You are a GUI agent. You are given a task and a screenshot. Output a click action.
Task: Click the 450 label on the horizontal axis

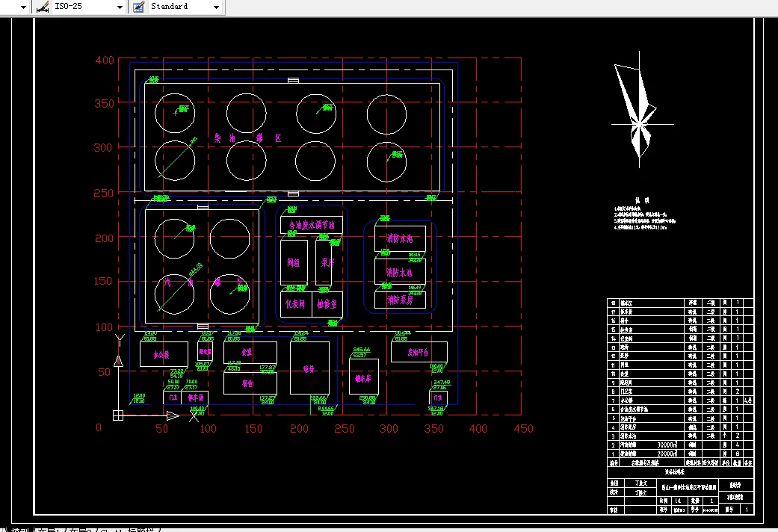point(523,429)
